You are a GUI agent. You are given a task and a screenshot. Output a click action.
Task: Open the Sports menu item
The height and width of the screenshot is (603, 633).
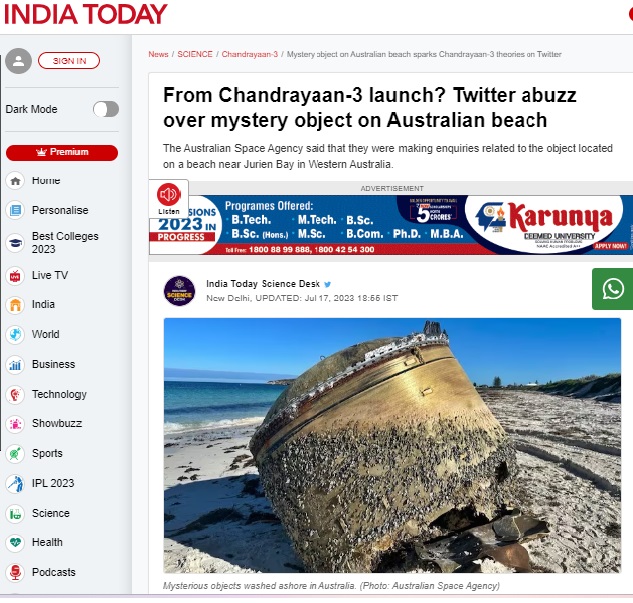(x=47, y=453)
